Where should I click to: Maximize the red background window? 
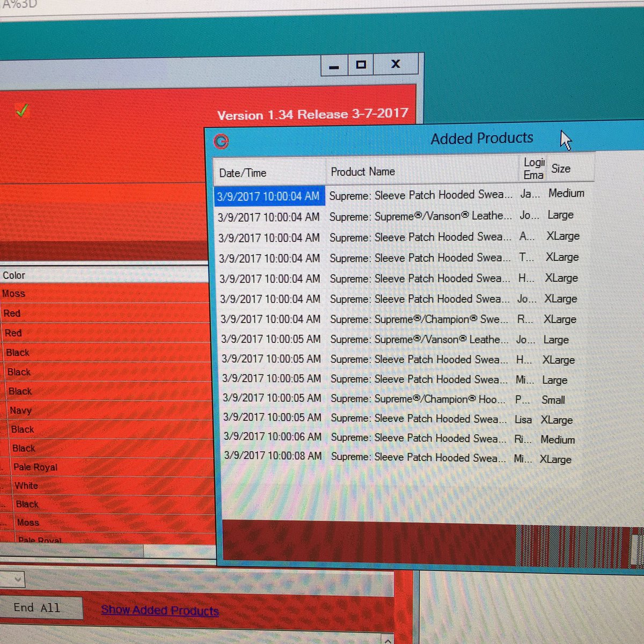[x=361, y=65]
